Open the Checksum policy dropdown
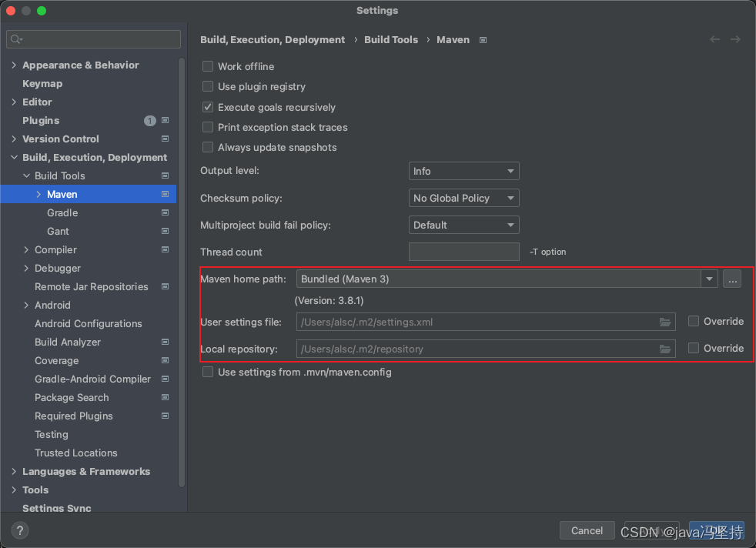Viewport: 756px width, 548px height. (x=463, y=198)
